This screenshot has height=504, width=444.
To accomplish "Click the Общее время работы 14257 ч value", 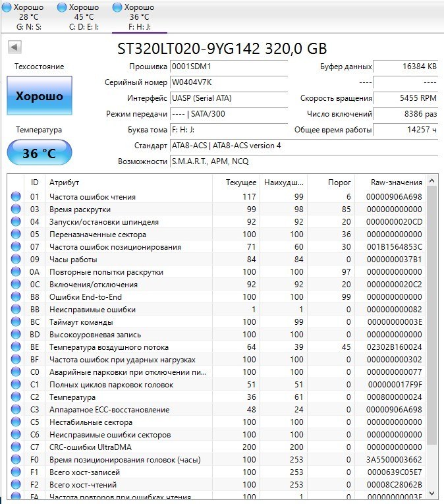I will (405, 130).
